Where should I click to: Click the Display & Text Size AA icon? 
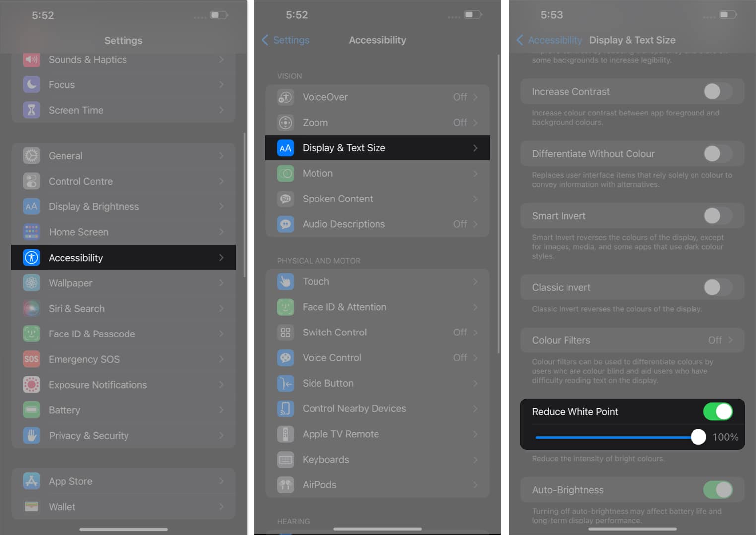coord(285,148)
